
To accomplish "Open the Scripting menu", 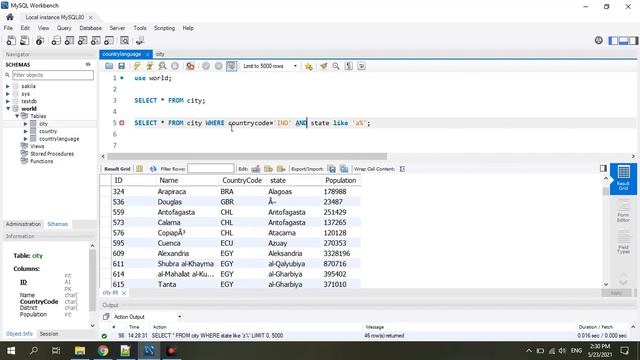I will click(164, 28).
